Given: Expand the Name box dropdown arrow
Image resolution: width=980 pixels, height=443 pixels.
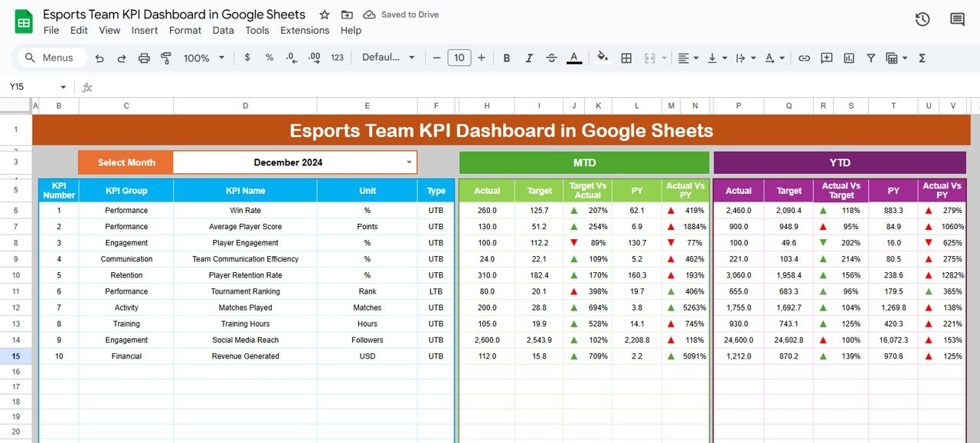Looking at the screenshot, I should [63, 87].
